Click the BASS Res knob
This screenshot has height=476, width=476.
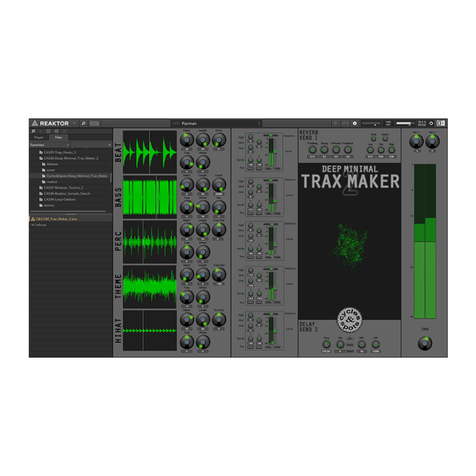[x=219, y=207]
